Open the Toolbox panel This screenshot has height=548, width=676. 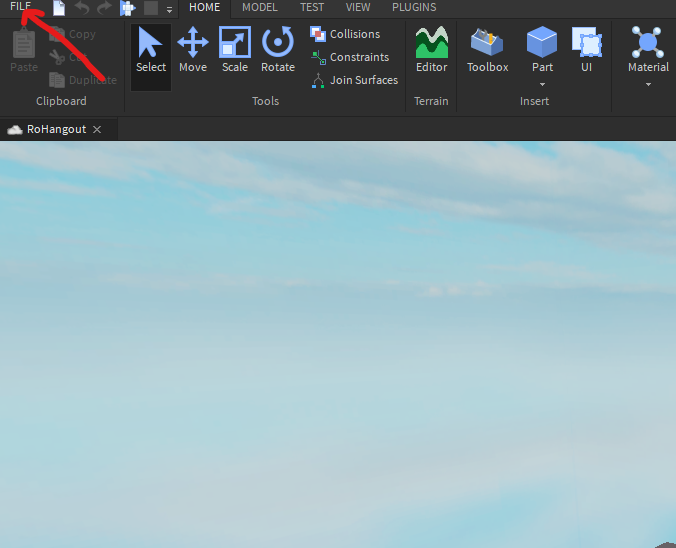point(488,49)
